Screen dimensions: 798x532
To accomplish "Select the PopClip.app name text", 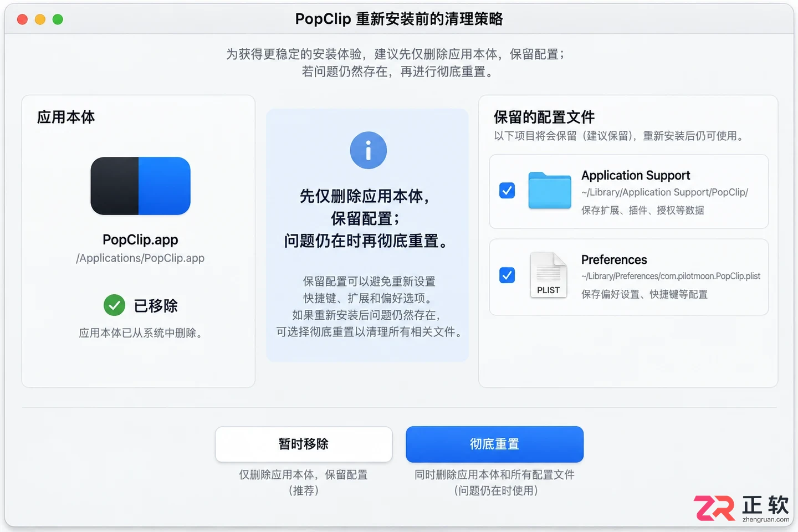I will 140,240.
